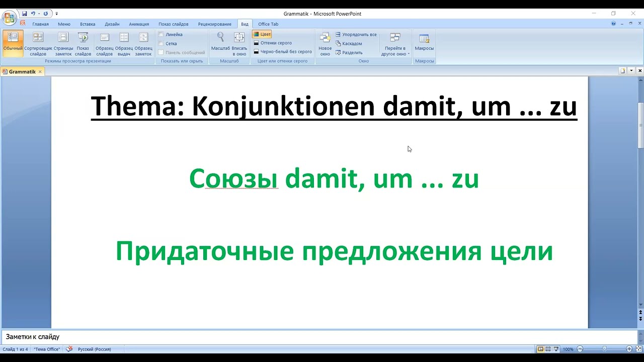
Task: Click Разделить button
Action: click(349, 52)
